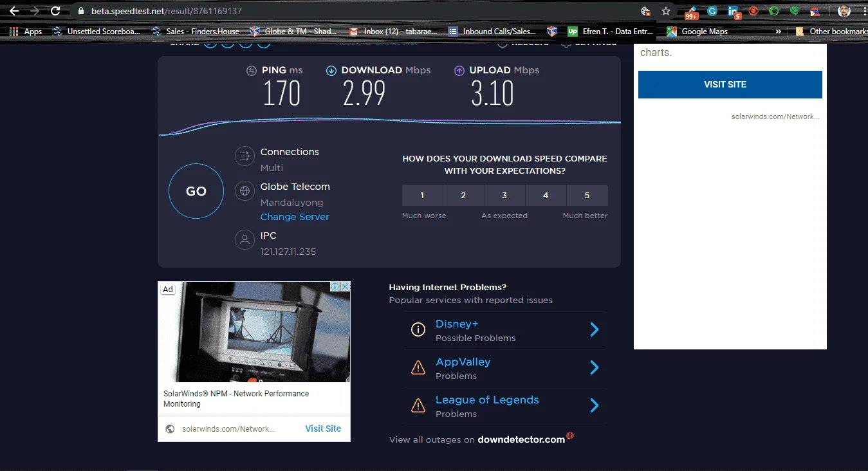Click the green ring extension icon
The height and width of the screenshot is (471, 868).
click(774, 11)
